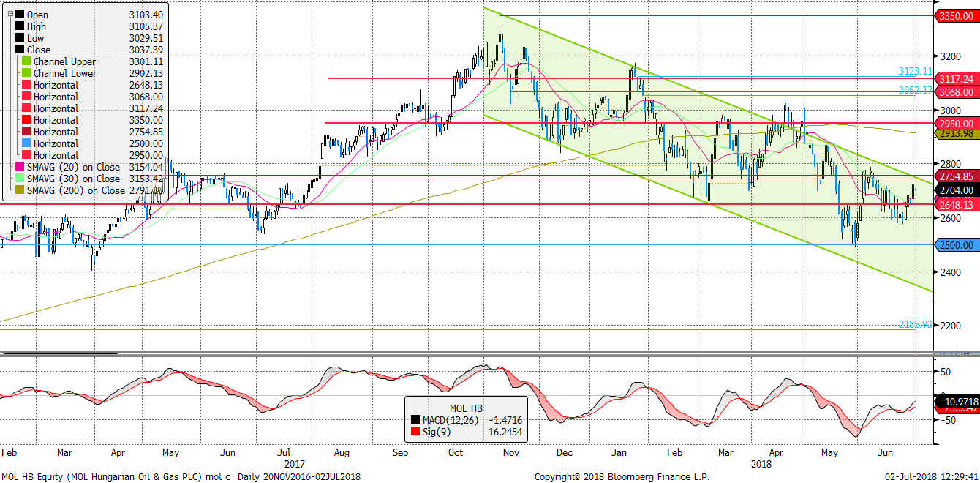Viewport: 980px width, 483px height.
Task: Click the SMAVG (20) on Close label
Action: coord(73,167)
